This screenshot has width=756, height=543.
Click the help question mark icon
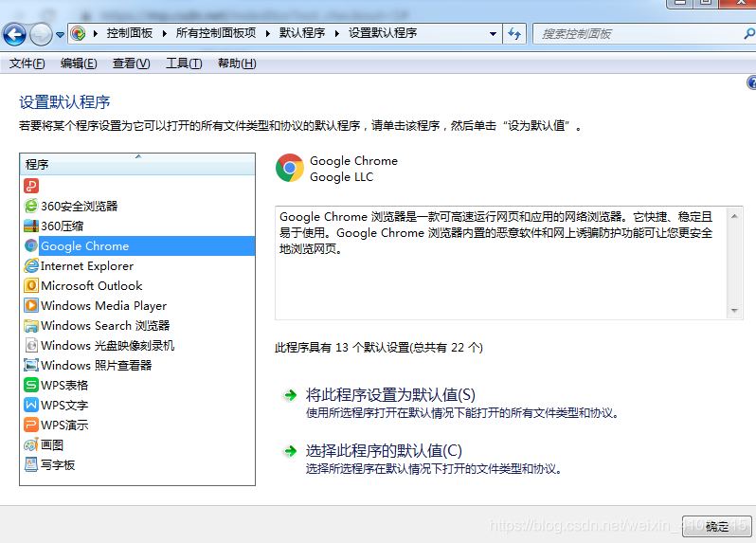[x=751, y=82]
